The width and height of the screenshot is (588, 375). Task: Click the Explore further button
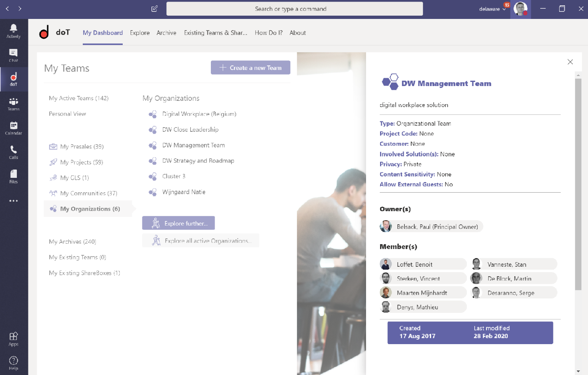pyautogui.click(x=178, y=223)
